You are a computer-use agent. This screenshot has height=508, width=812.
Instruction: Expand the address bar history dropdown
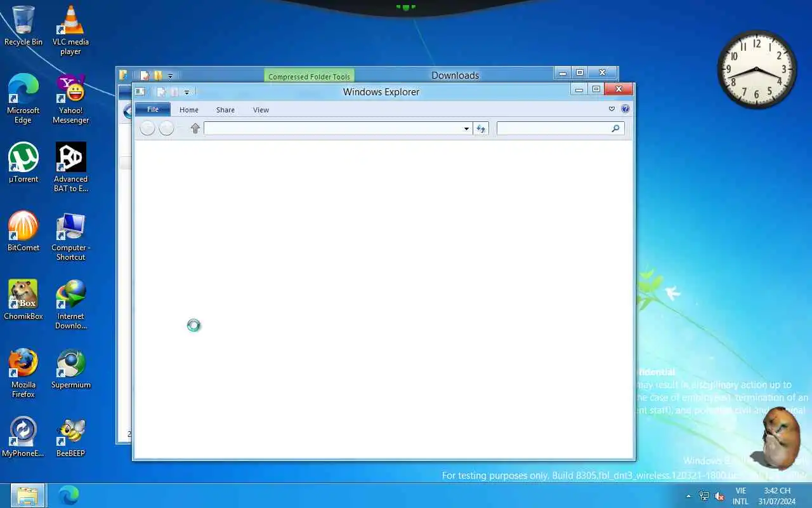pos(466,128)
